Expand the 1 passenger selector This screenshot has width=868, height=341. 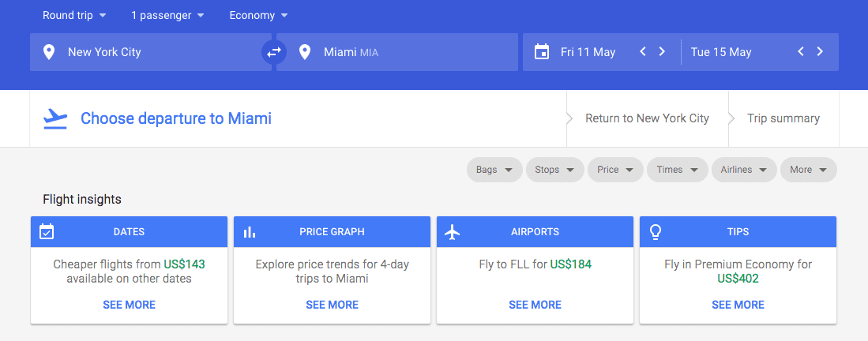pos(167,15)
